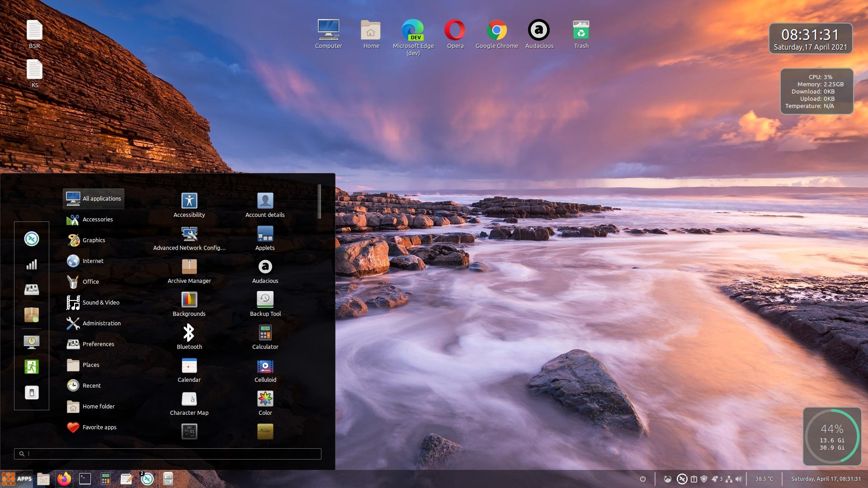Open Home folder desktop icon
The height and width of the screenshot is (488, 868).
(371, 34)
